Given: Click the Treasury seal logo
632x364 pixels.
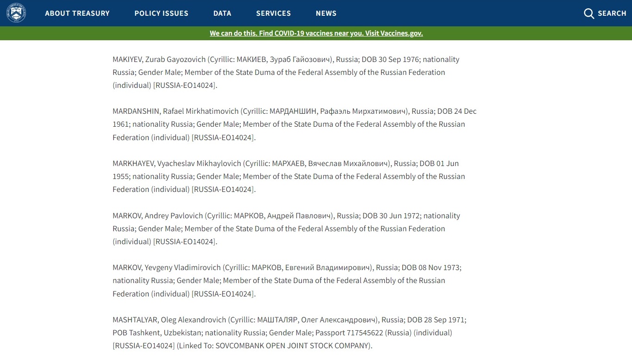Looking at the screenshot, I should [x=16, y=13].
